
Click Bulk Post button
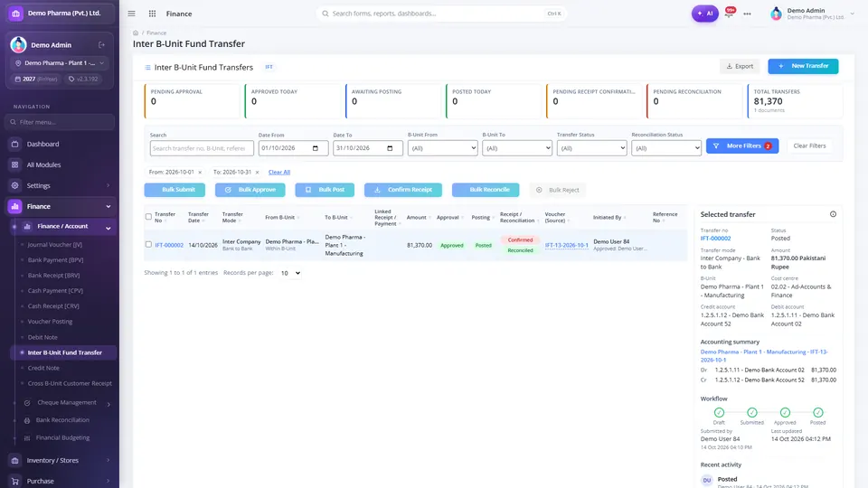325,190
